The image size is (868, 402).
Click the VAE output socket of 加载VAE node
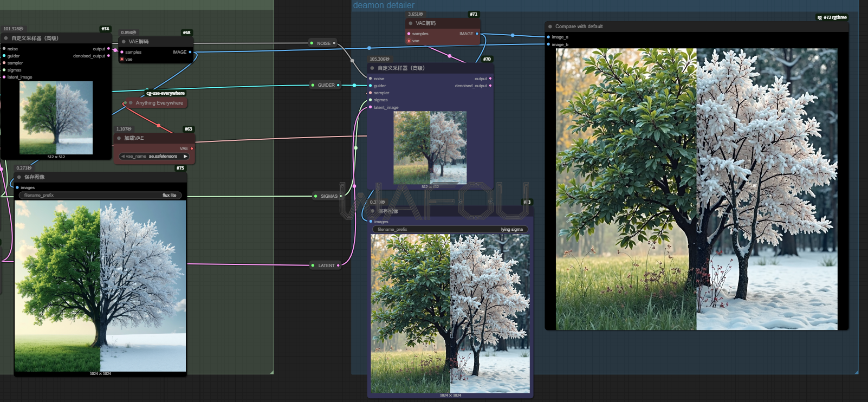191,148
